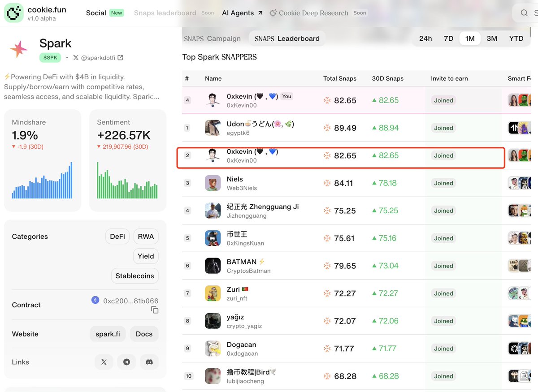538x392 pixels.
Task: Click Joined button in Dogacan's row
Action: 443,349
